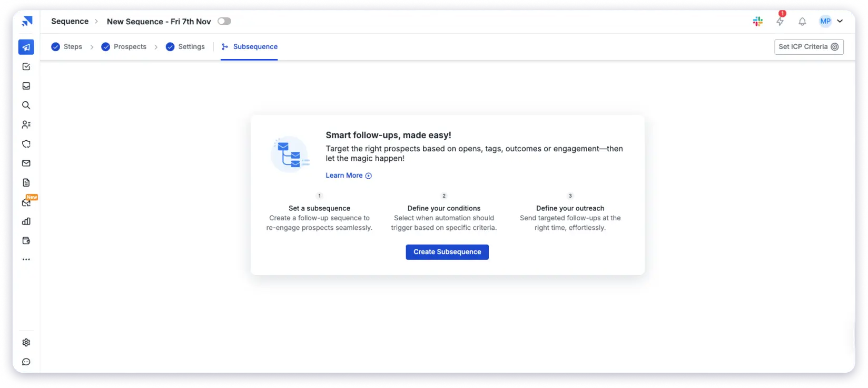Open the Search magnifier sidebar icon
The image size is (868, 388).
26,105
